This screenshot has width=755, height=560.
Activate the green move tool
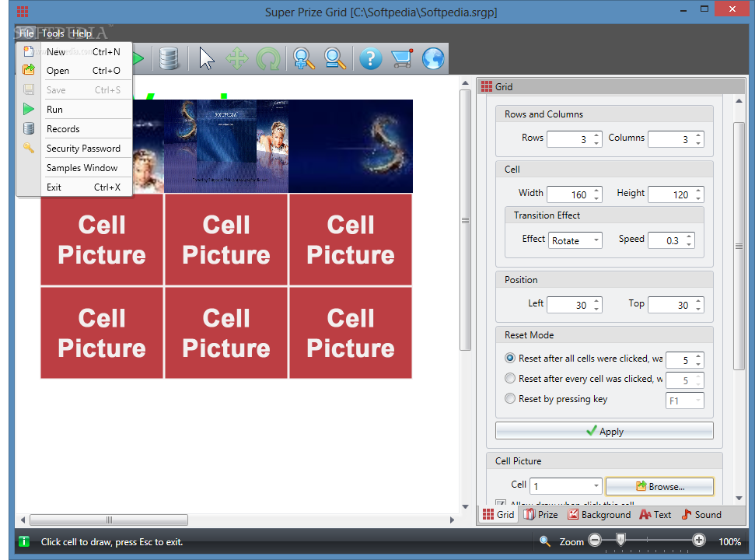click(x=237, y=59)
